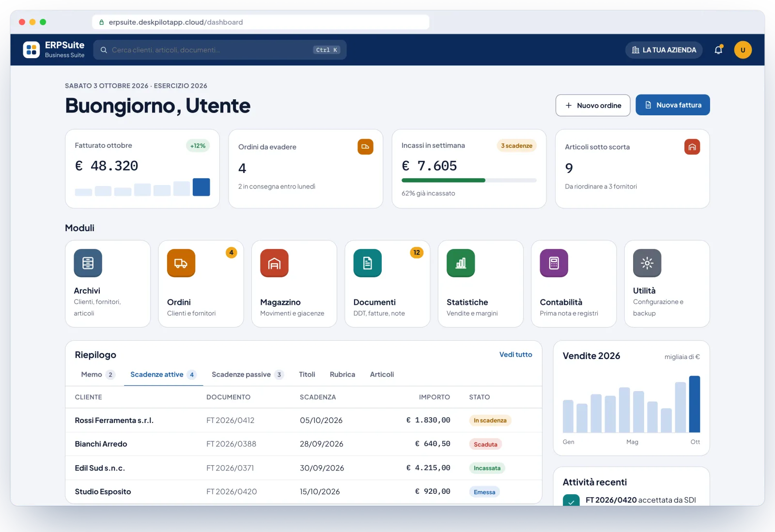Create a new invoice with Nuova fattura

coord(673,105)
